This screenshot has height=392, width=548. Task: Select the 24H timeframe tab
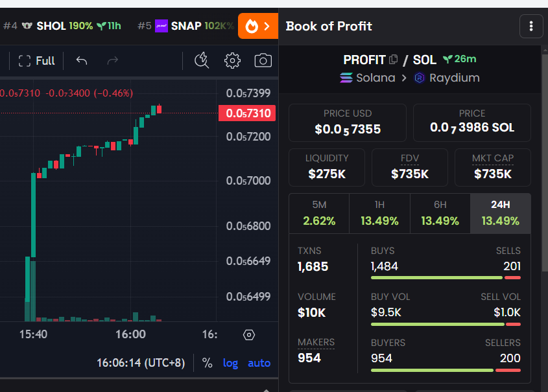(501, 213)
